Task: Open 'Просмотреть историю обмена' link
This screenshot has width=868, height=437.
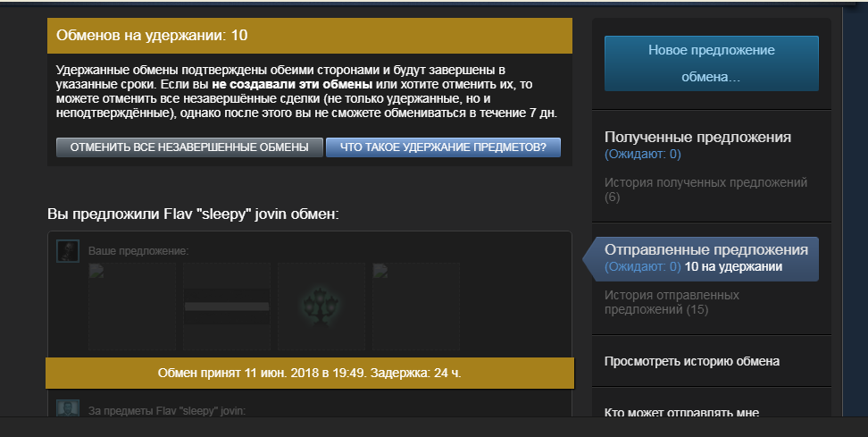Action: coord(692,361)
